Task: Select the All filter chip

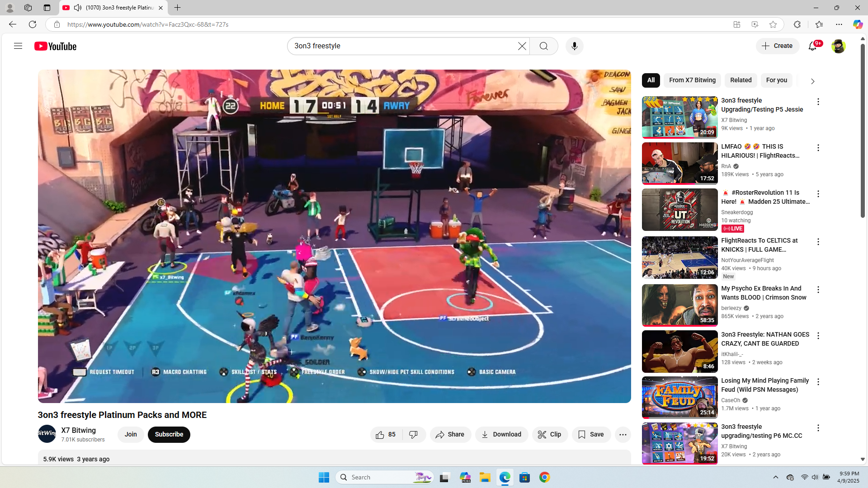Action: point(651,80)
